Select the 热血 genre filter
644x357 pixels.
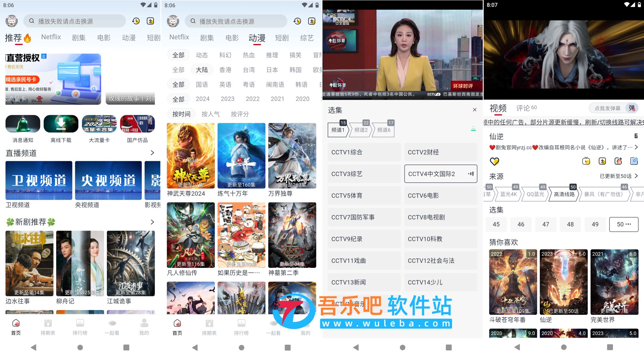coord(249,55)
